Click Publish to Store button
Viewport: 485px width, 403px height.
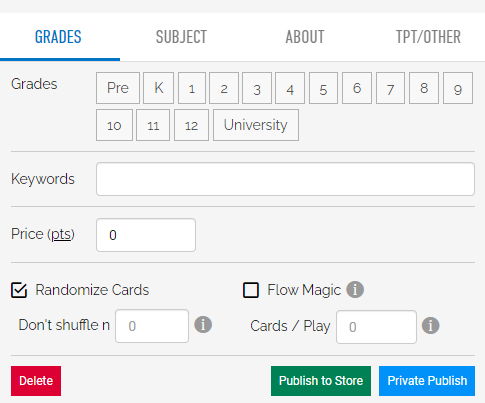(x=321, y=381)
